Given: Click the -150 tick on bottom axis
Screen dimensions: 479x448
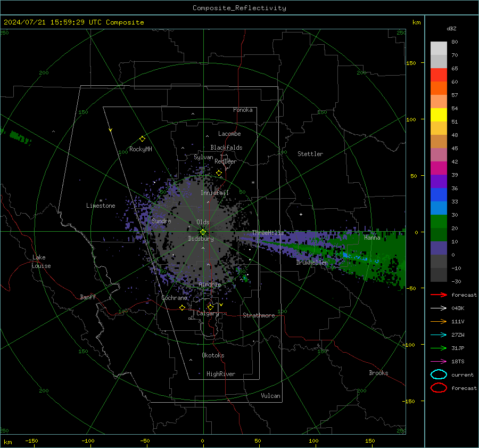Looking at the screenshot, I should [x=31, y=441].
